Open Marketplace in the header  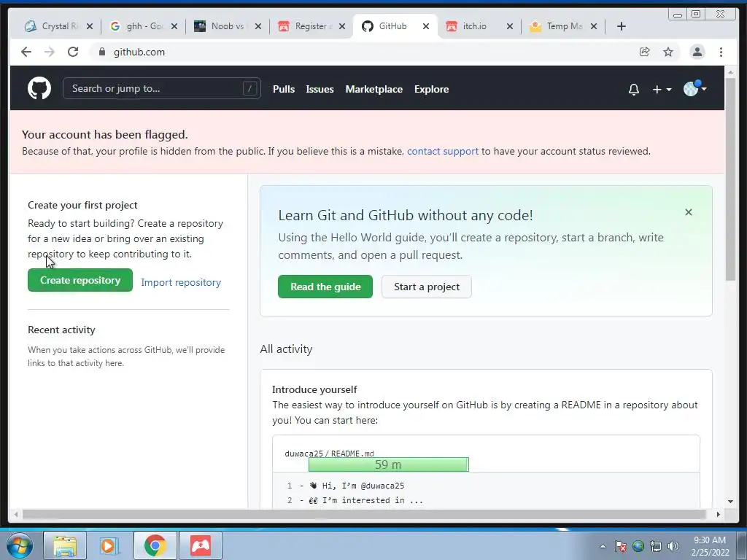tap(374, 89)
